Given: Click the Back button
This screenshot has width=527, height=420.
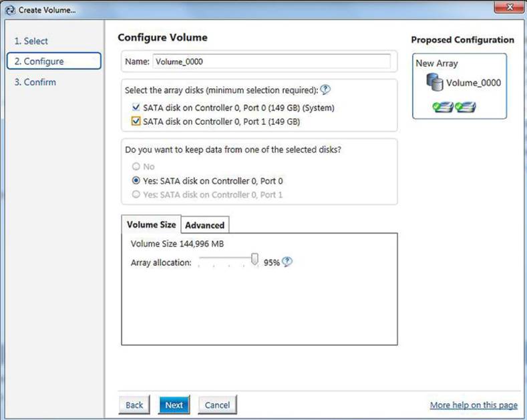Looking at the screenshot, I should point(134,405).
